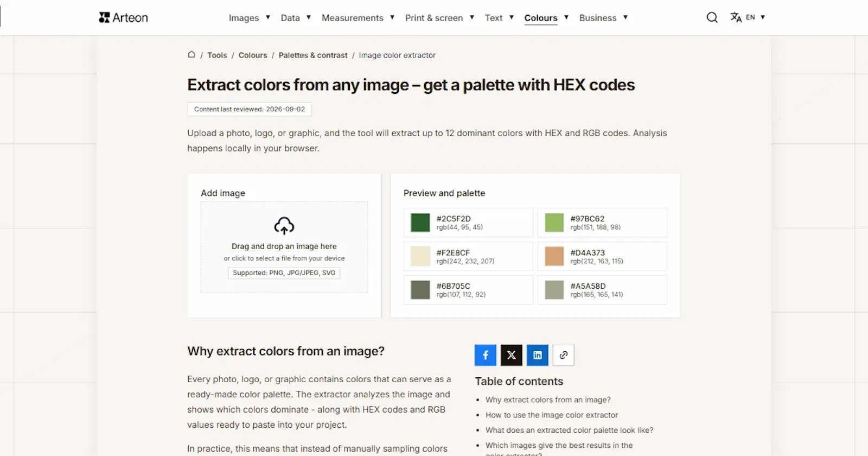Click 'Supported: PNG, JPG/JPEG, SVG' label
This screenshot has width=868, height=456.
point(284,273)
